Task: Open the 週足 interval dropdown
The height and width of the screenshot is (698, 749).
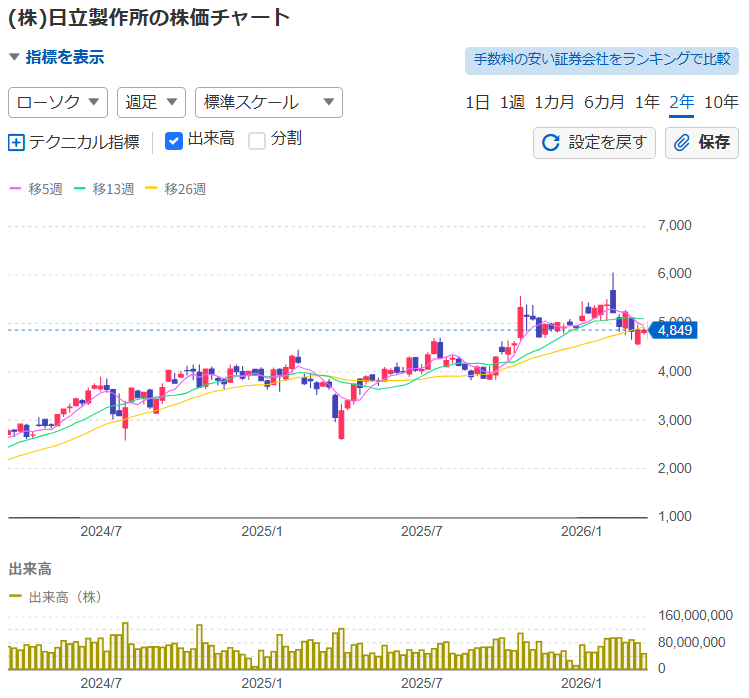Action: click(x=151, y=102)
